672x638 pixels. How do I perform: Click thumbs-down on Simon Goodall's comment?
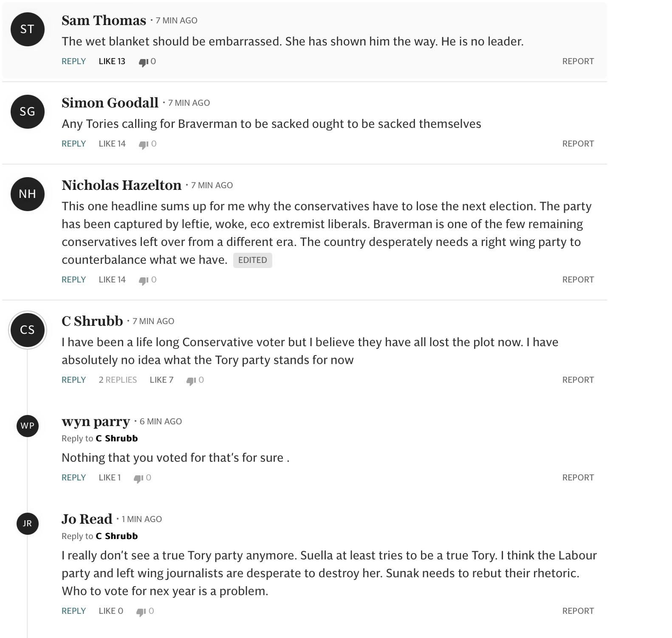[x=143, y=144]
